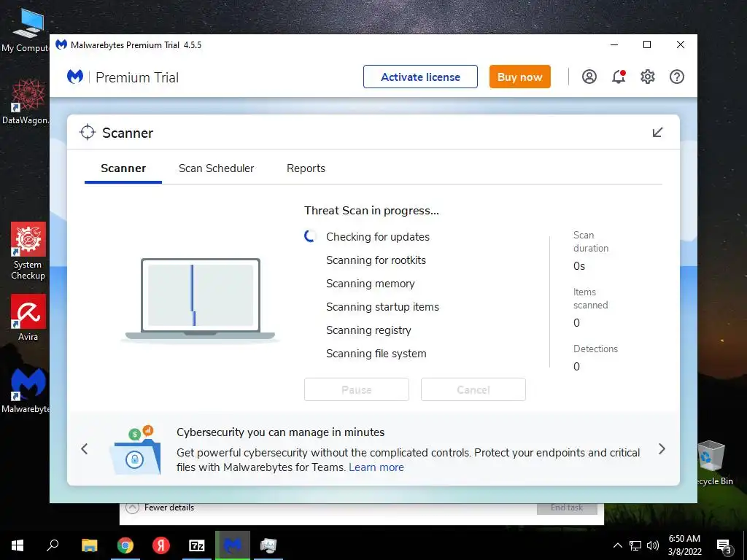747x560 pixels.
Task: Switch to Scan Scheduler tab
Action: (216, 168)
